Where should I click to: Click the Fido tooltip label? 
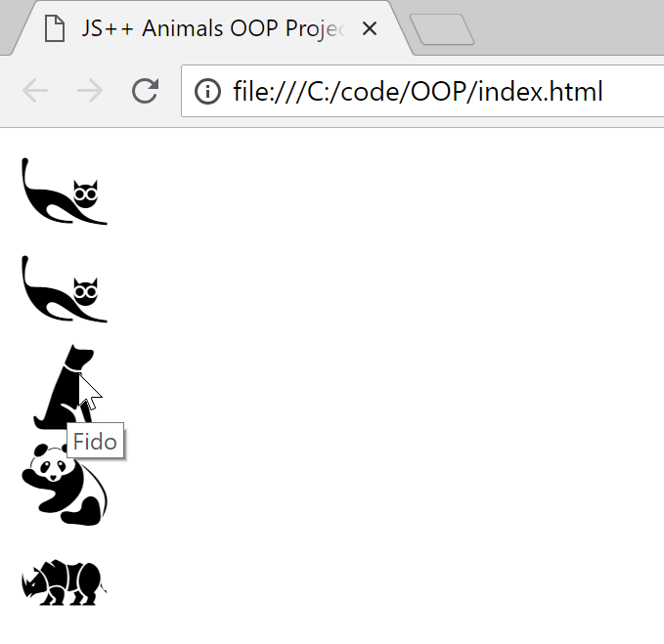[x=95, y=442]
